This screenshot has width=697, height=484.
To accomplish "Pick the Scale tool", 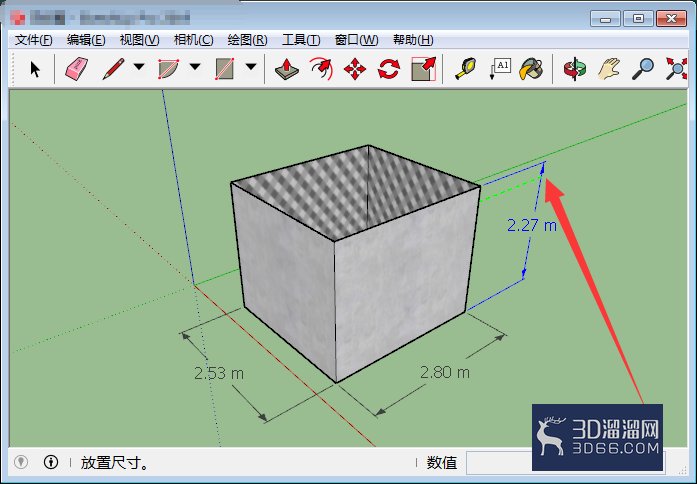I will (423, 69).
